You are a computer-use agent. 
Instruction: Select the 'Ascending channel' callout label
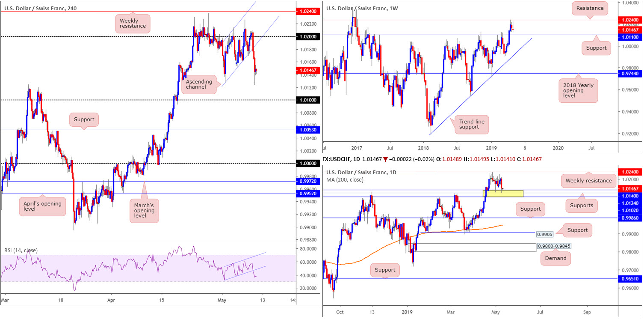click(199, 84)
